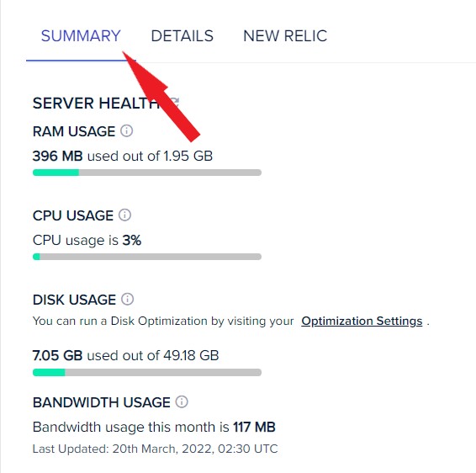Show the Disk Usage info tooltip icon
Screen dimensions: 476x473
point(128,300)
